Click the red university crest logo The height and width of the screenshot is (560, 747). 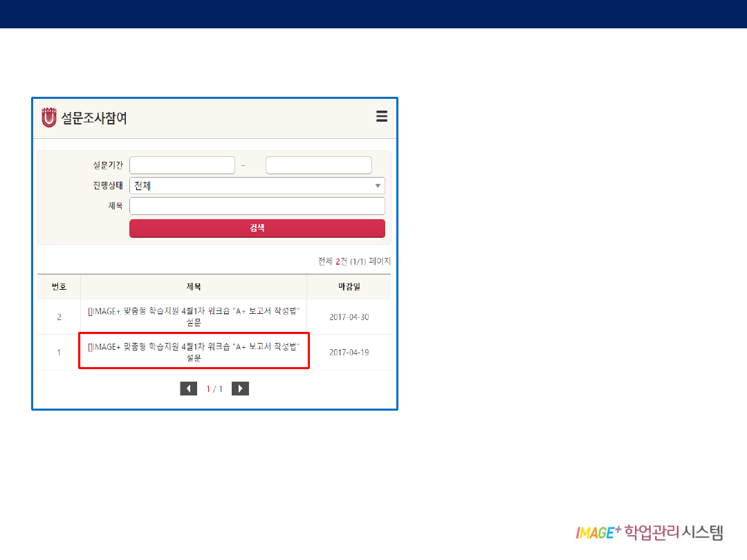tap(48, 118)
